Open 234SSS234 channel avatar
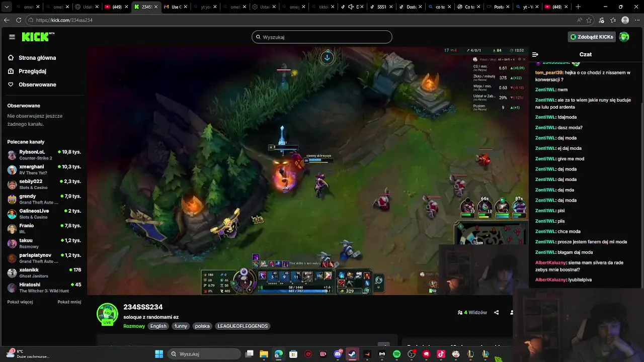 (107, 314)
